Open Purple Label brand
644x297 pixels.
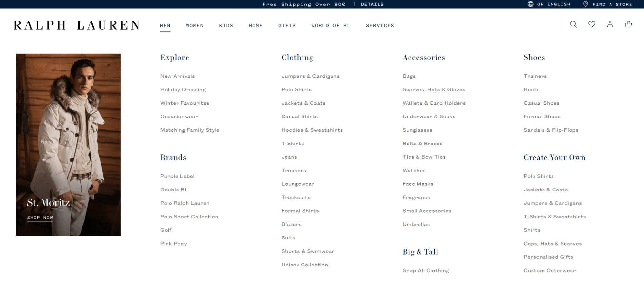click(178, 176)
